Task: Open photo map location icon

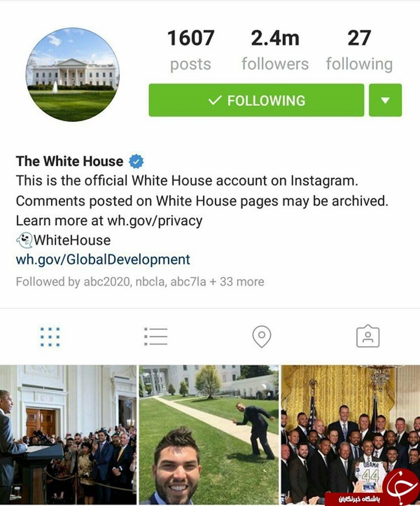Action: (x=261, y=337)
